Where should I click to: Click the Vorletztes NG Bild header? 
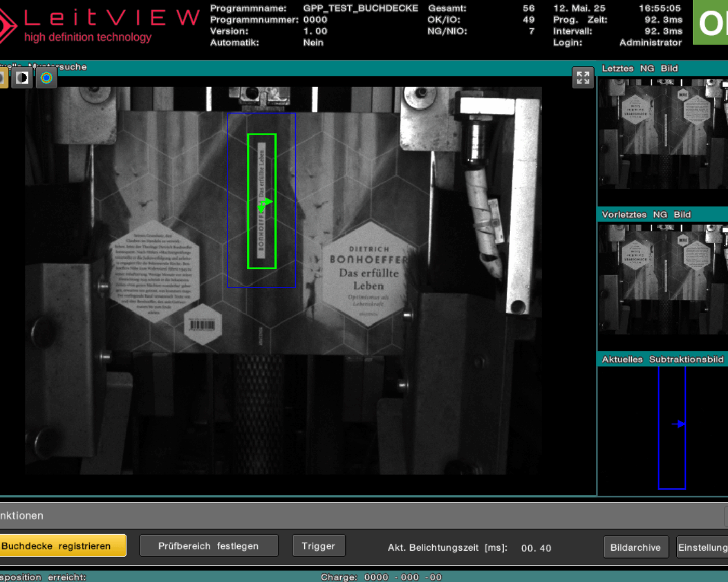click(x=647, y=214)
